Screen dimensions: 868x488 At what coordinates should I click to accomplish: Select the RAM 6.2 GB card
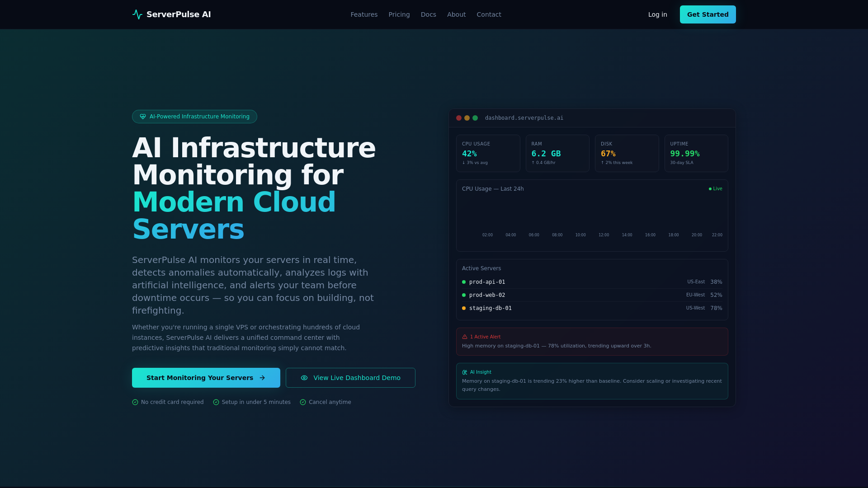[x=557, y=154]
